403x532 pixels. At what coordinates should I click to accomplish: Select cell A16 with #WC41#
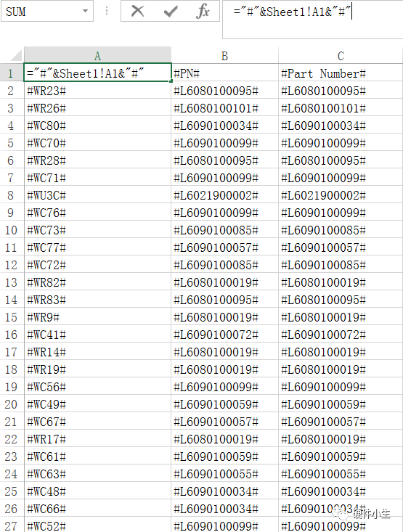click(97, 334)
